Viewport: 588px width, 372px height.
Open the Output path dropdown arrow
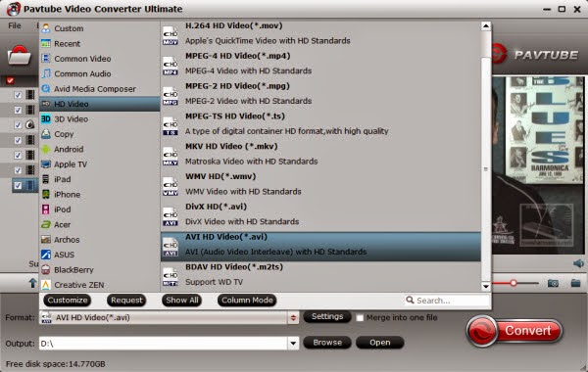click(x=293, y=343)
